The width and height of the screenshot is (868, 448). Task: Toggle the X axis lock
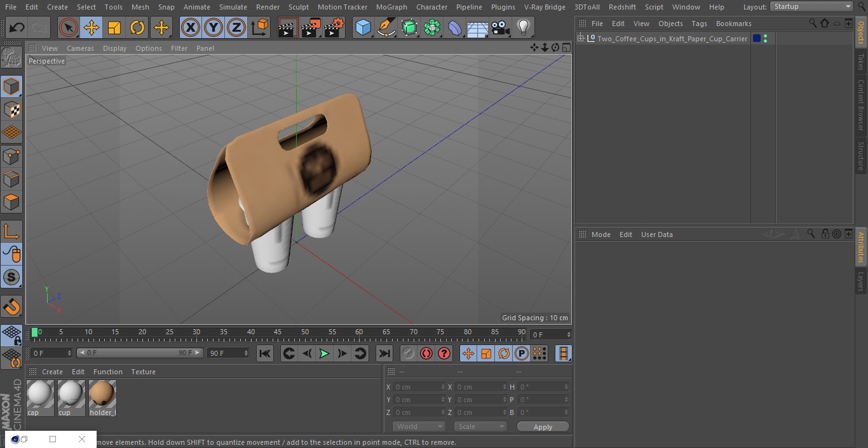click(191, 27)
